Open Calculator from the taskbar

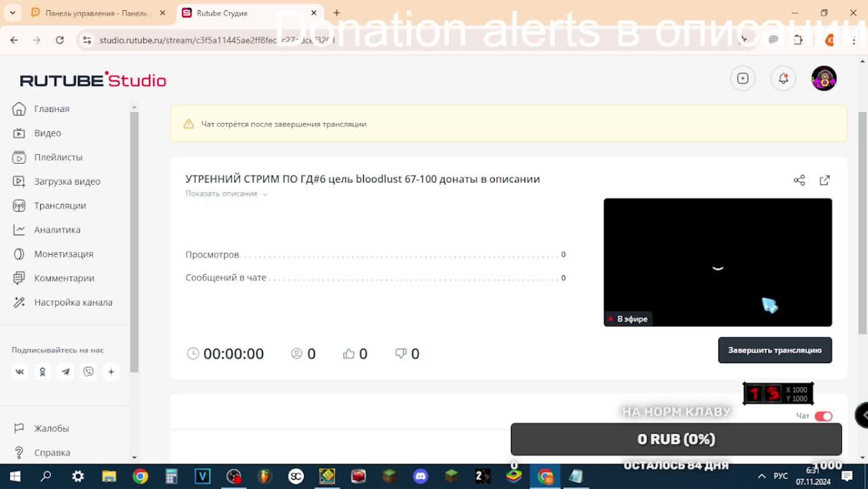pos(171,476)
